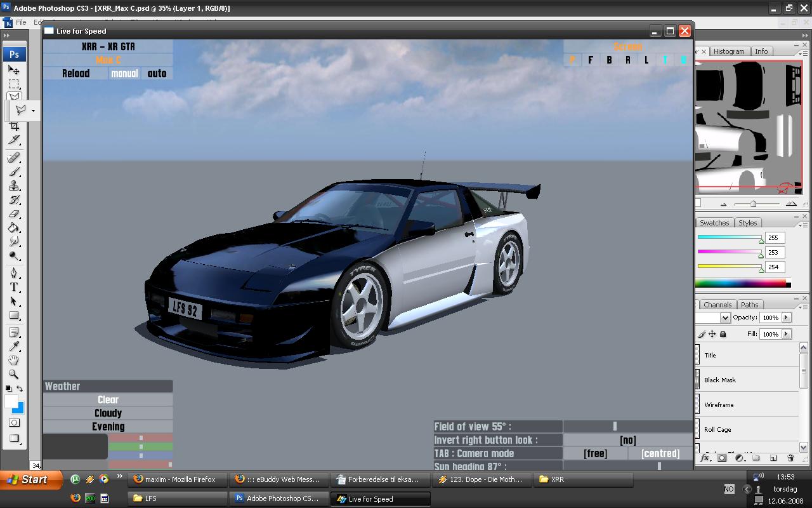The image size is (812, 508).
Task: Select the Eyedropper tool
Action: (x=14, y=346)
